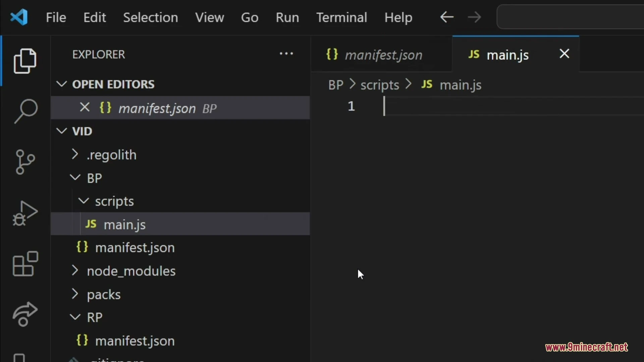Click the VS Code logo icon
Viewport: 644px width, 362px height.
(x=19, y=17)
